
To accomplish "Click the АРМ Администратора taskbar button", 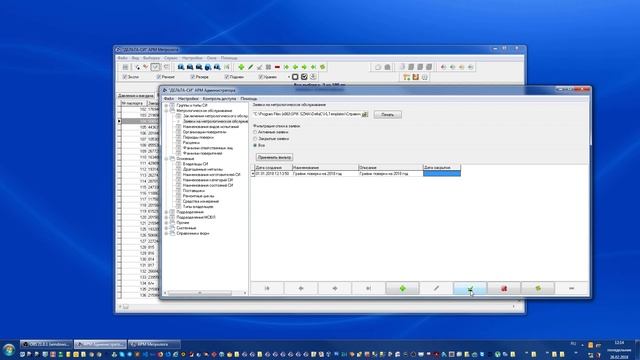I will tap(100, 344).
